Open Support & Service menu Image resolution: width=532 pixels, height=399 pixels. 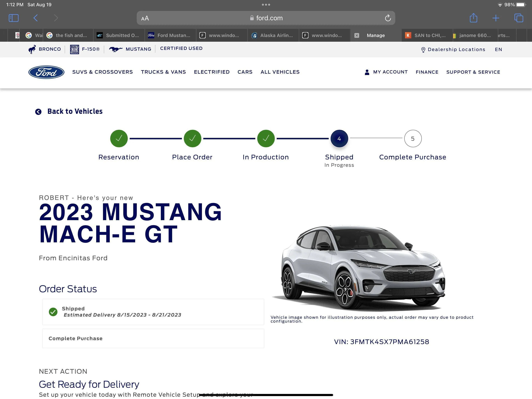click(473, 72)
